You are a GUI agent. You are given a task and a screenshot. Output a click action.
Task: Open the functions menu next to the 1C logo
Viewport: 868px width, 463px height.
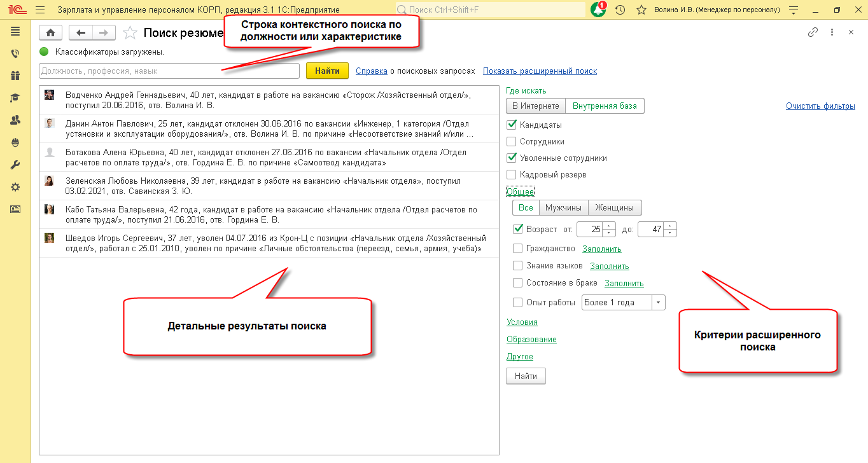coord(41,10)
